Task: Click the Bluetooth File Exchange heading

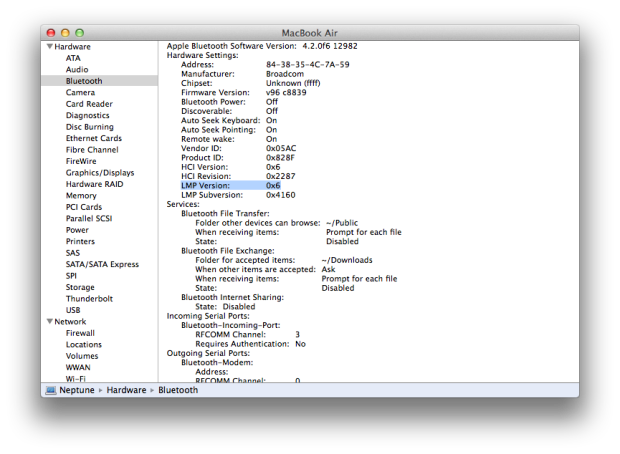Action: point(228,251)
